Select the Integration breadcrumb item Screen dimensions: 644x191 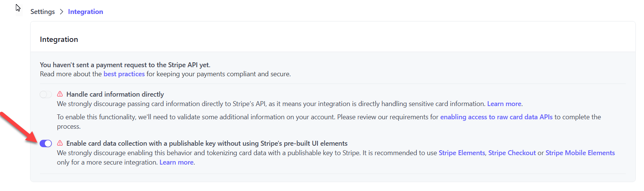[85, 12]
